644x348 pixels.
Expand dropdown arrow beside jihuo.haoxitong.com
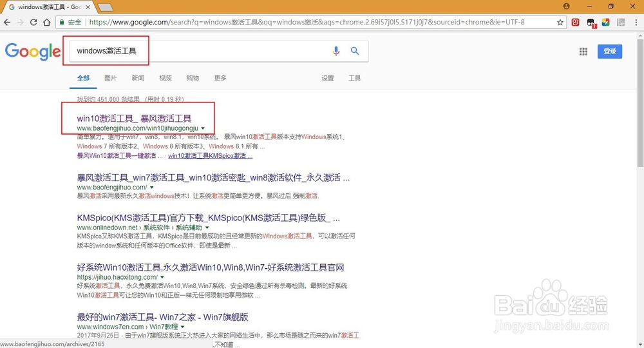point(162,277)
